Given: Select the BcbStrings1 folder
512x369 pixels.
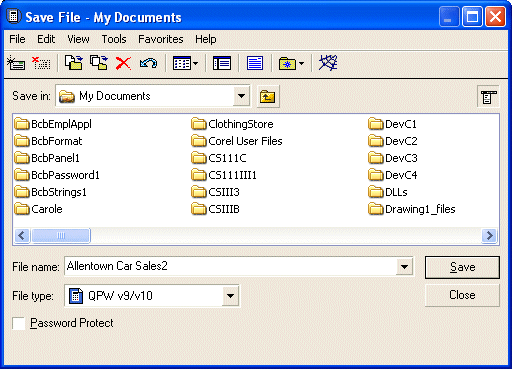Looking at the screenshot, I should click(51, 192).
